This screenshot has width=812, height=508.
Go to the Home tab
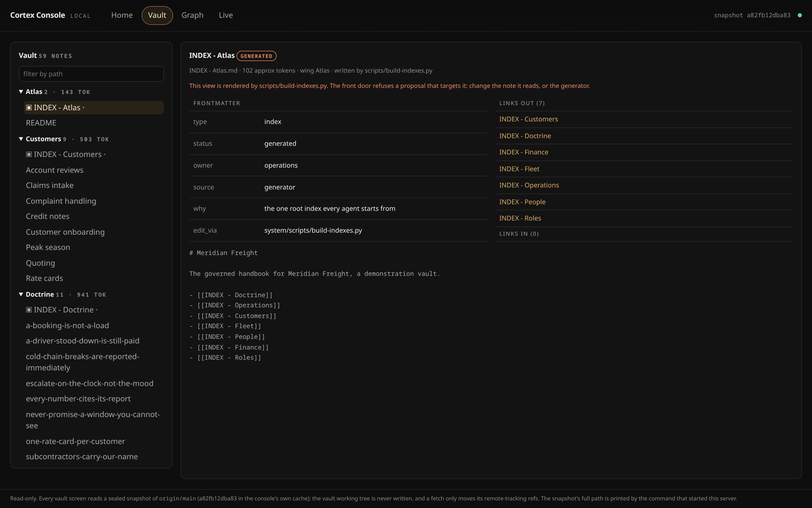(x=122, y=15)
